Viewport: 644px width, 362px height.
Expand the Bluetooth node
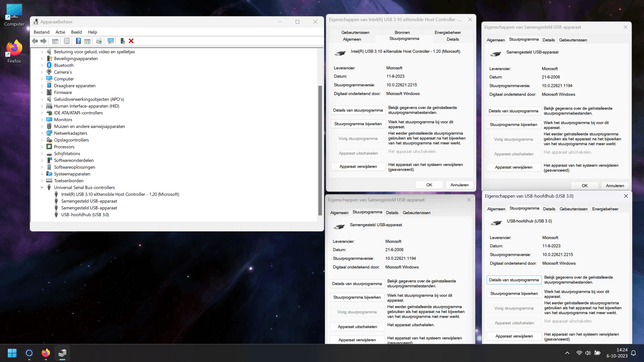42,65
